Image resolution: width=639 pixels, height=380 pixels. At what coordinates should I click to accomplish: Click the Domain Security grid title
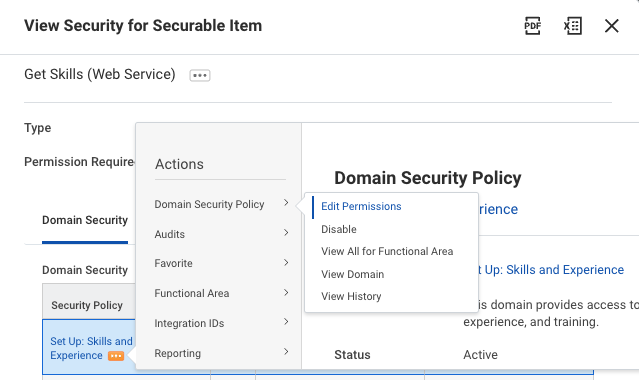[x=85, y=270]
